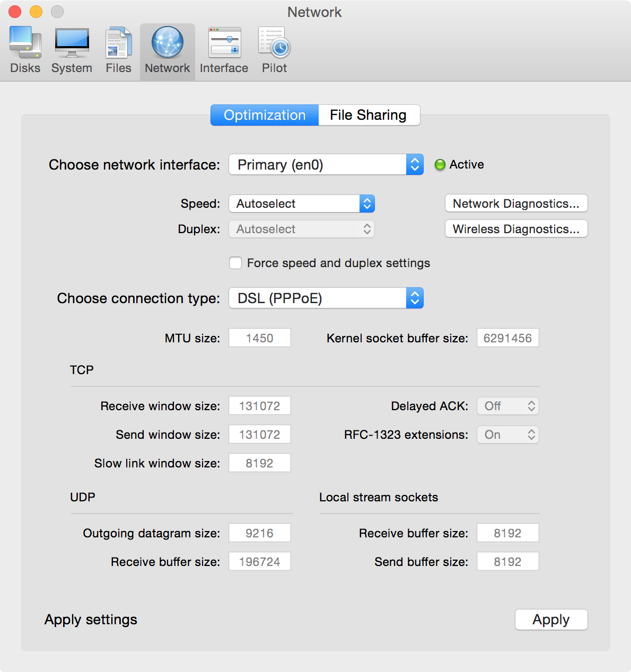631x672 pixels.
Task: Click the MTU size field
Action: point(260,338)
